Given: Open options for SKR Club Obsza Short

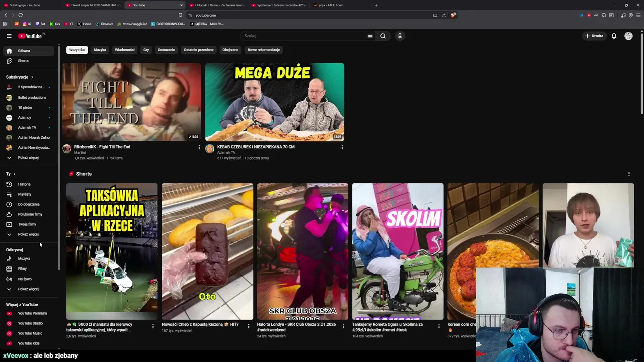Looking at the screenshot, I should pos(344,326).
